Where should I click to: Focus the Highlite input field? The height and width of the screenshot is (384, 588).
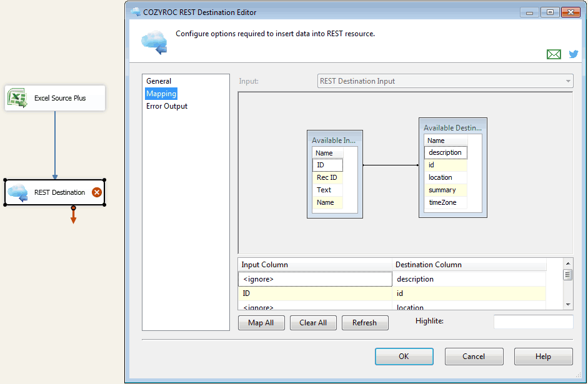(533, 322)
